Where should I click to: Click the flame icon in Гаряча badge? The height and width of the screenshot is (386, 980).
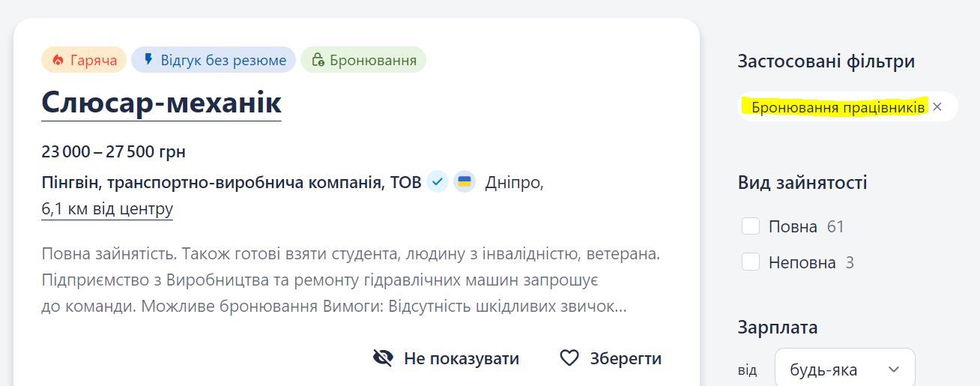pos(58,60)
